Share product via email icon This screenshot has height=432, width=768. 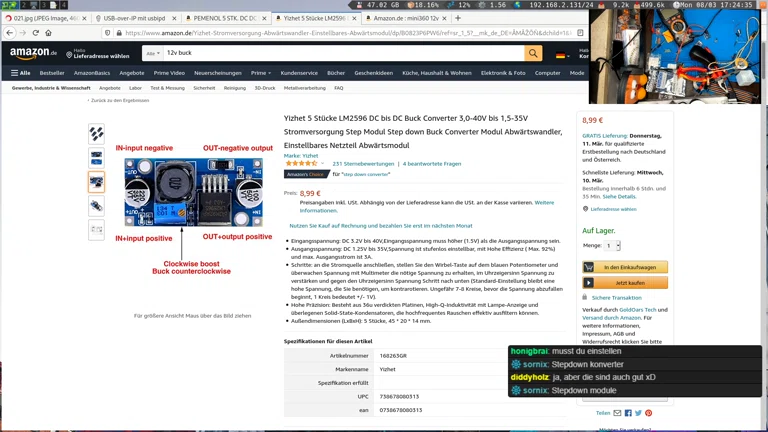pyautogui.click(x=617, y=413)
